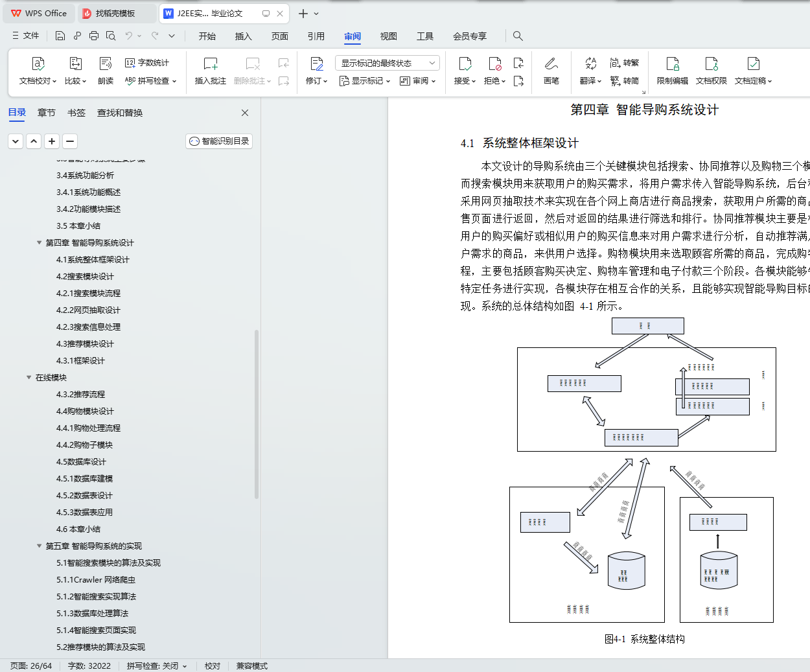Screen dimensions: 810x672
Task: Click the demote heading minus button
Action: click(x=71, y=141)
